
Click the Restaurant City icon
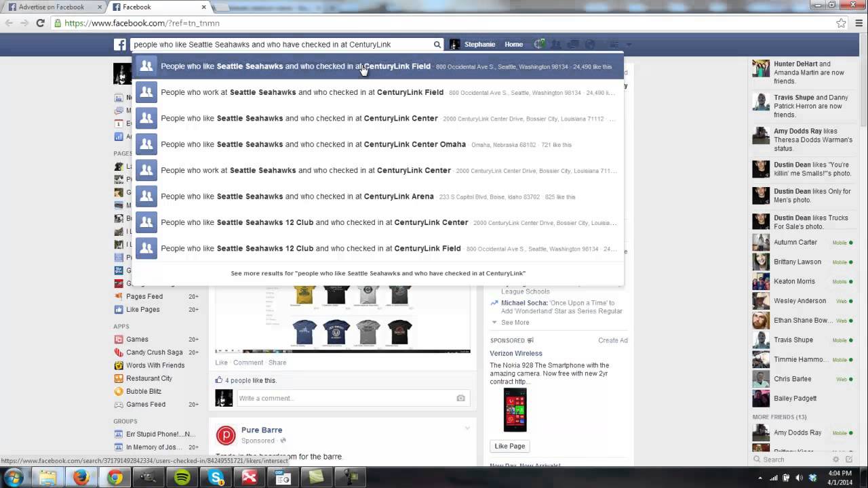119,378
